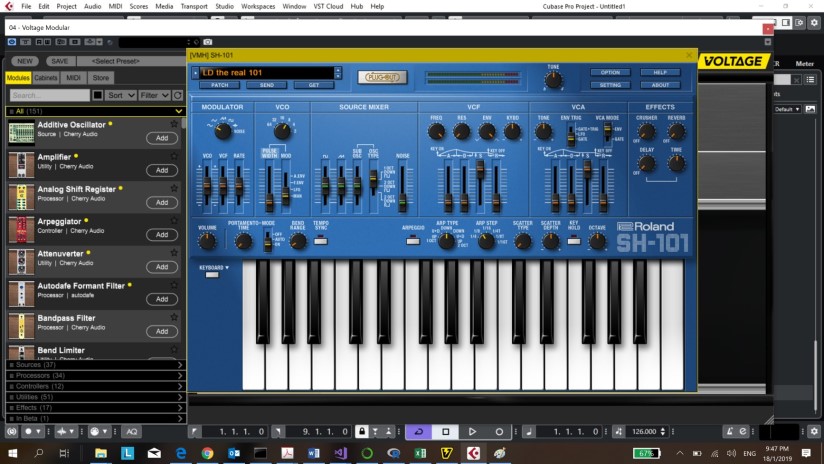Click the metronome click icon in transport
824x464 pixels.
point(729,431)
